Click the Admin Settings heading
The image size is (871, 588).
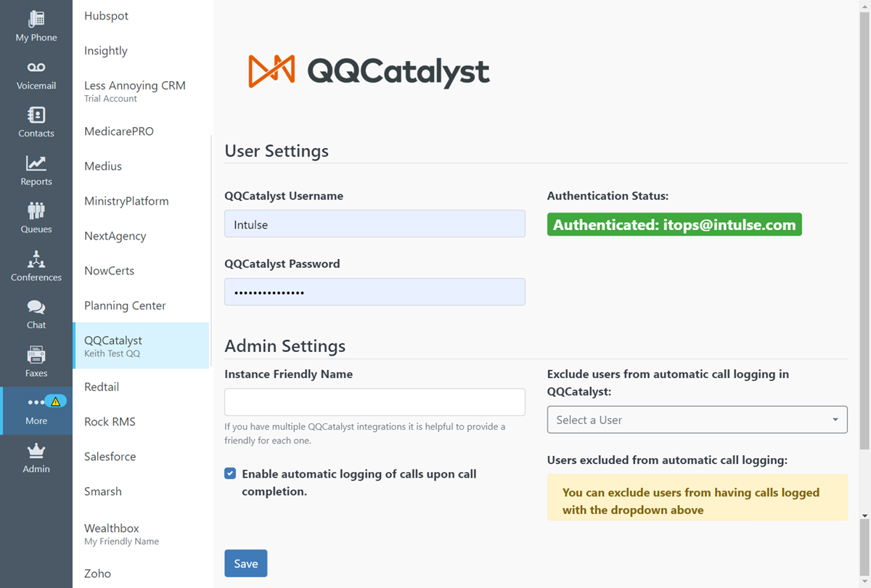[x=285, y=346]
